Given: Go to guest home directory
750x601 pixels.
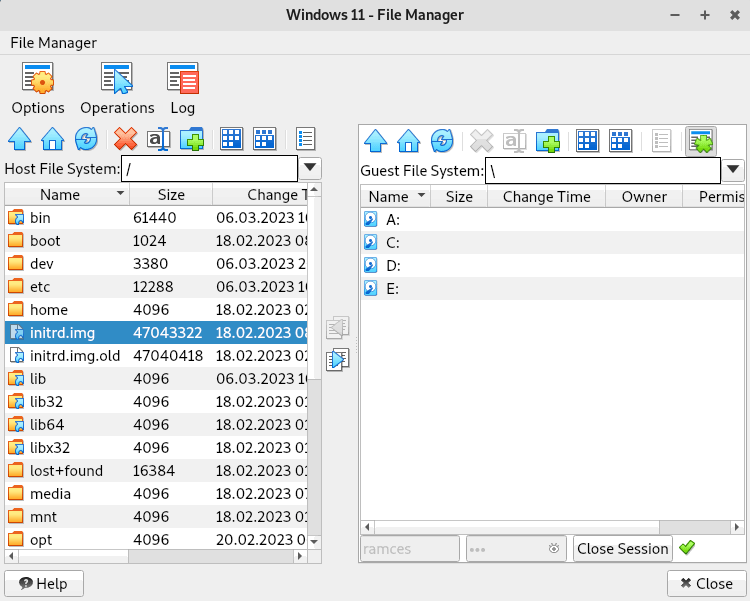Looking at the screenshot, I should click(408, 141).
